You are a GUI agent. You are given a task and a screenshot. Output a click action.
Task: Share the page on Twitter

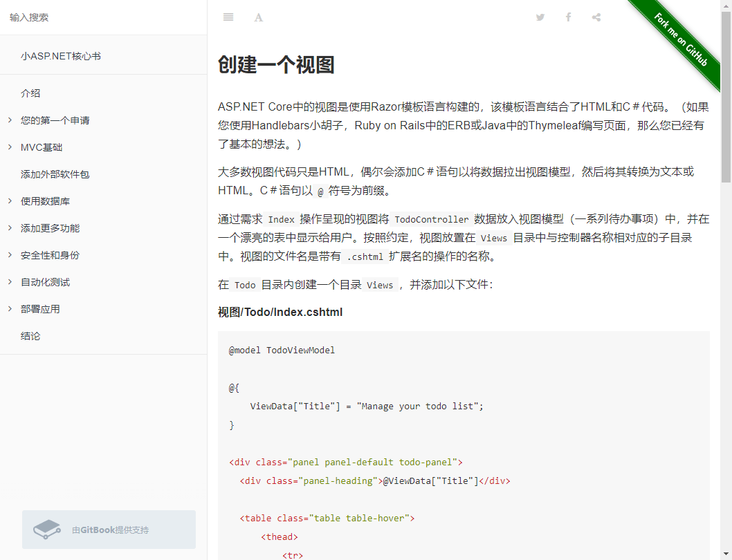pyautogui.click(x=540, y=17)
